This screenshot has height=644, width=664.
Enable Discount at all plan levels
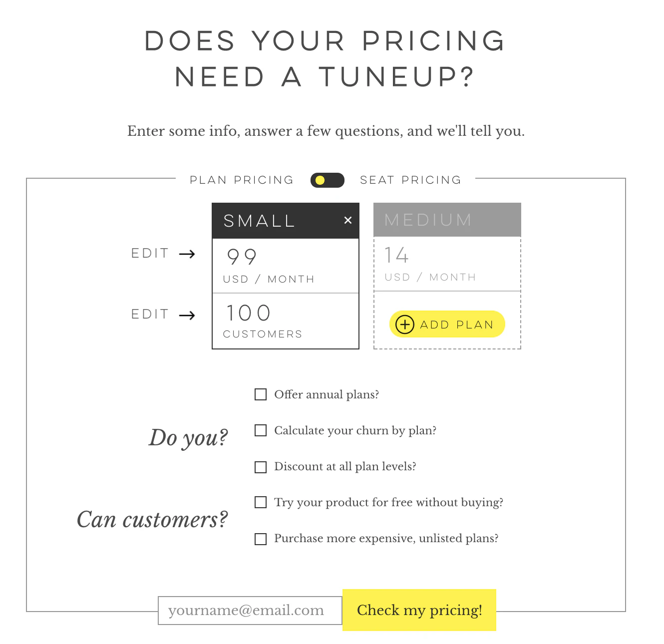point(261,467)
